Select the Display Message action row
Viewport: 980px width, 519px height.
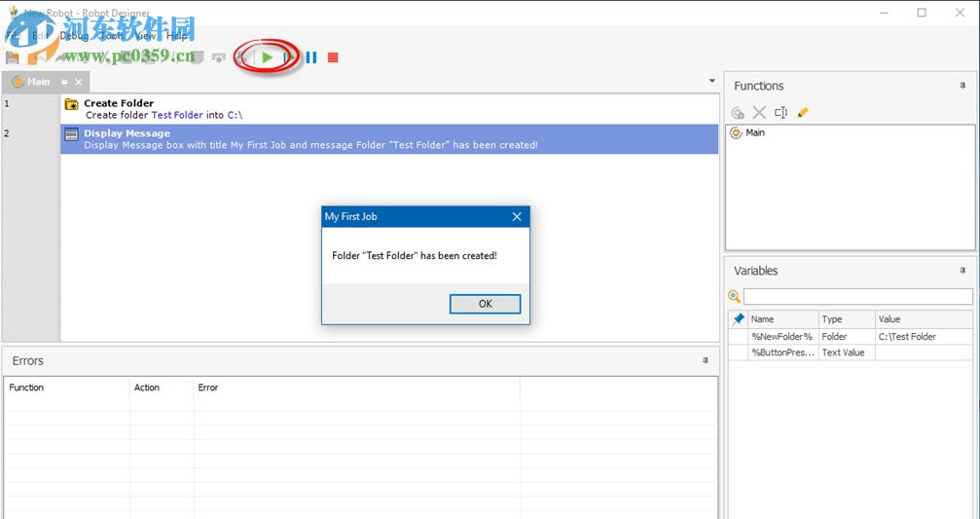(389, 139)
